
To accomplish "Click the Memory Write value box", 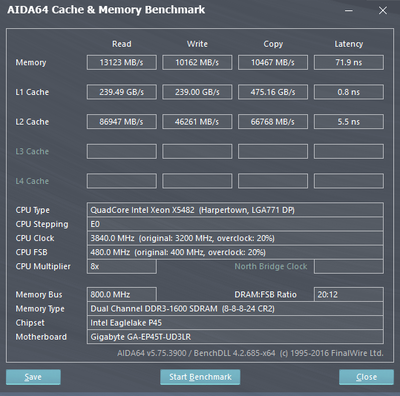I will (197, 62).
